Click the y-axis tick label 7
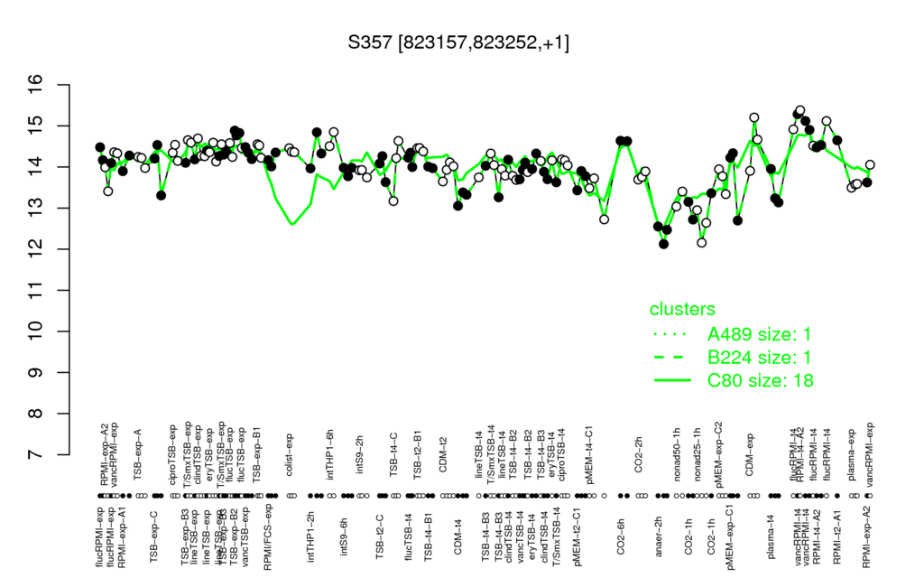The width and height of the screenshot is (924, 578). 36,455
